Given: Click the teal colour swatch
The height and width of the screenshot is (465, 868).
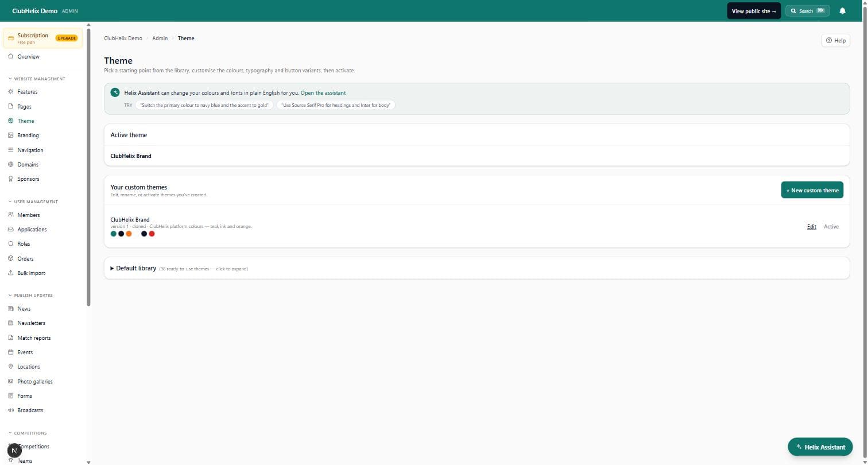Looking at the screenshot, I should (114, 234).
